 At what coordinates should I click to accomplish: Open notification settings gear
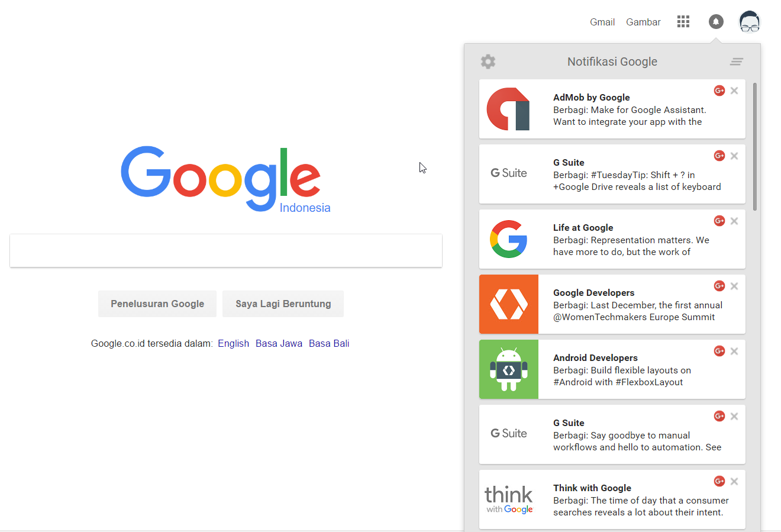(488, 62)
